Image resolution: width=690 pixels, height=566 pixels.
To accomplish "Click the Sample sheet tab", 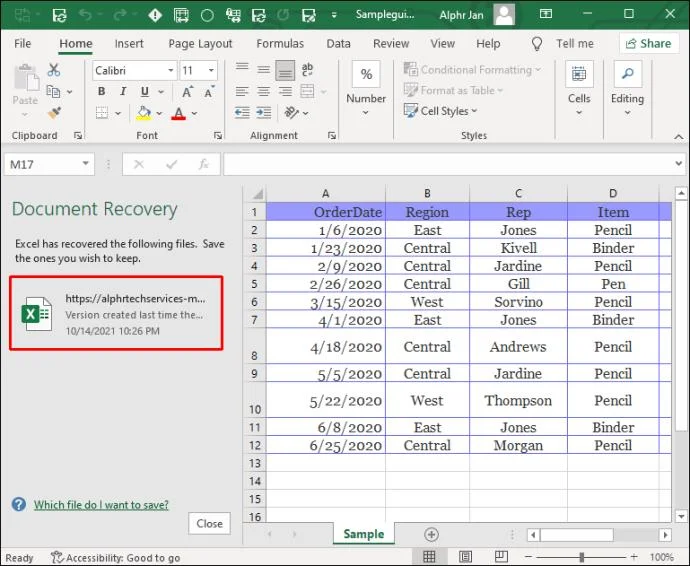I will click(x=363, y=534).
